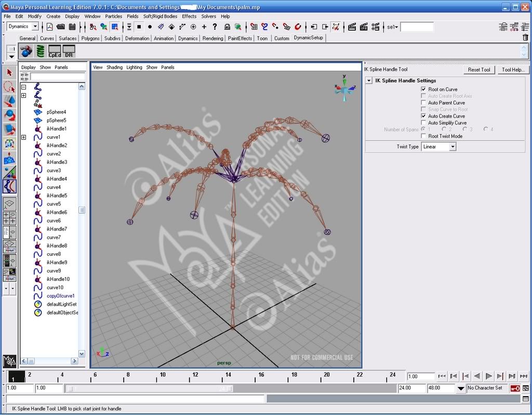Toggle the auto keyframe key button

[x=515, y=388]
